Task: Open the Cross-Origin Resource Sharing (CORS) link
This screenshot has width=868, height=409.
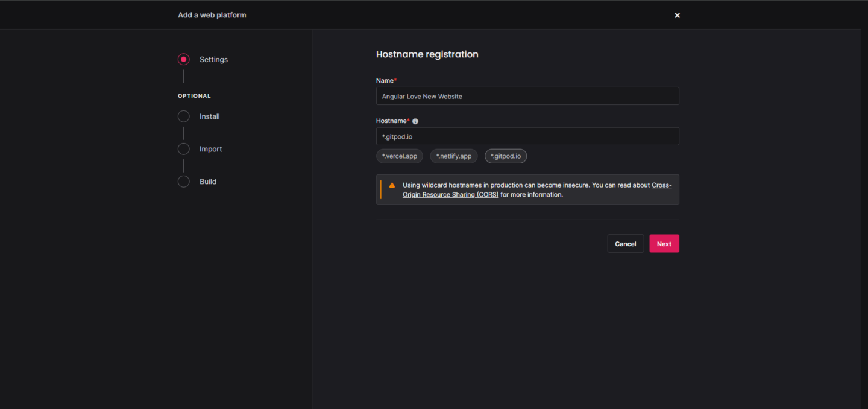Action: tap(450, 194)
